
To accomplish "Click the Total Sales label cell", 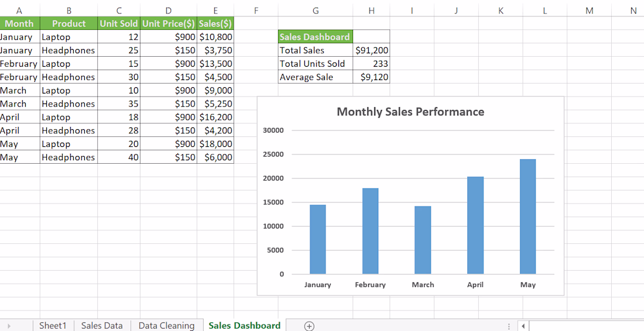I will [316, 50].
